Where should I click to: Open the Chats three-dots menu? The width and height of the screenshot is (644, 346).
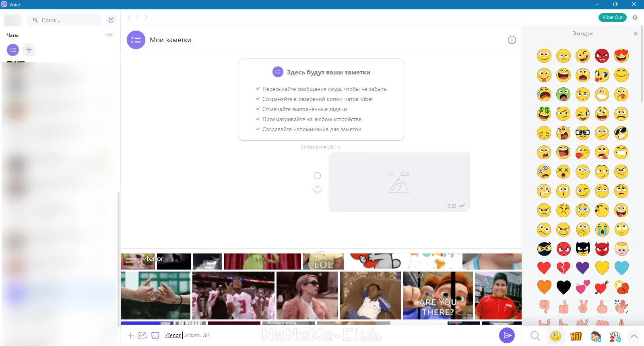tap(109, 35)
